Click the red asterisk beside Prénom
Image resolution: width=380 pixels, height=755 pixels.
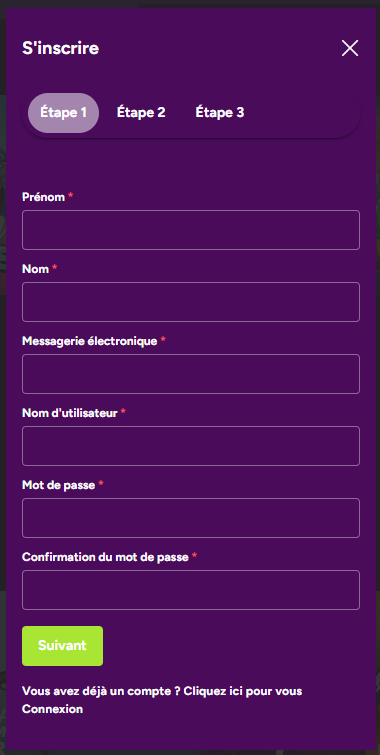coord(71,195)
